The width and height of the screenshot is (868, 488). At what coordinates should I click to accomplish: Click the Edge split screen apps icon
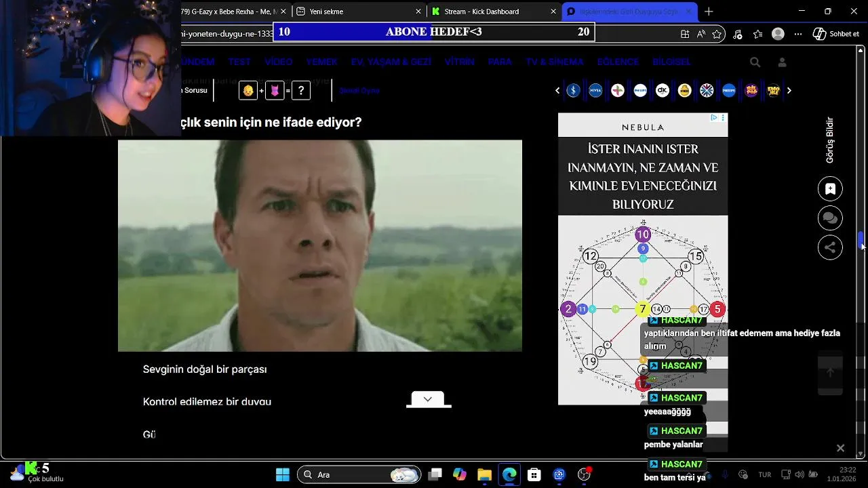pos(685,34)
